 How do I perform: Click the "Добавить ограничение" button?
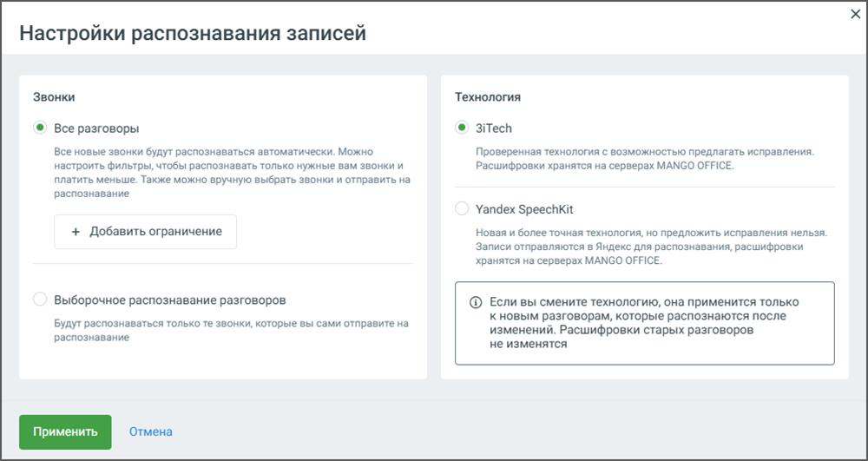pos(146,231)
